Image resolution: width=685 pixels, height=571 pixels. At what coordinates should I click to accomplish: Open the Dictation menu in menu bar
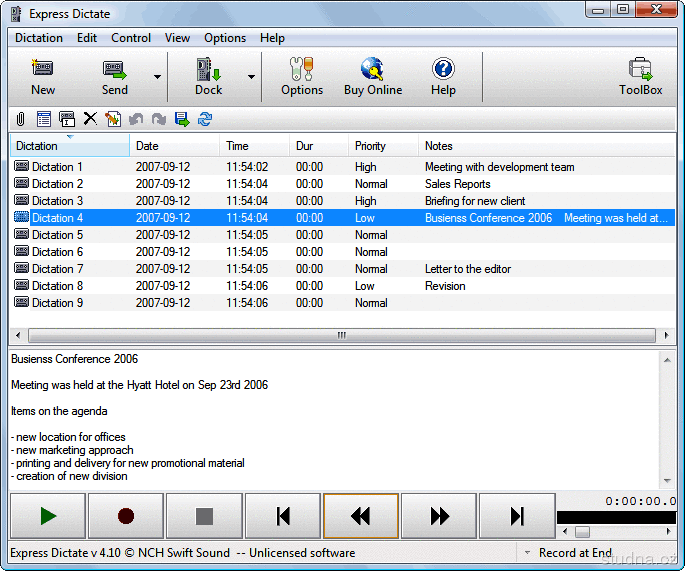tap(39, 38)
